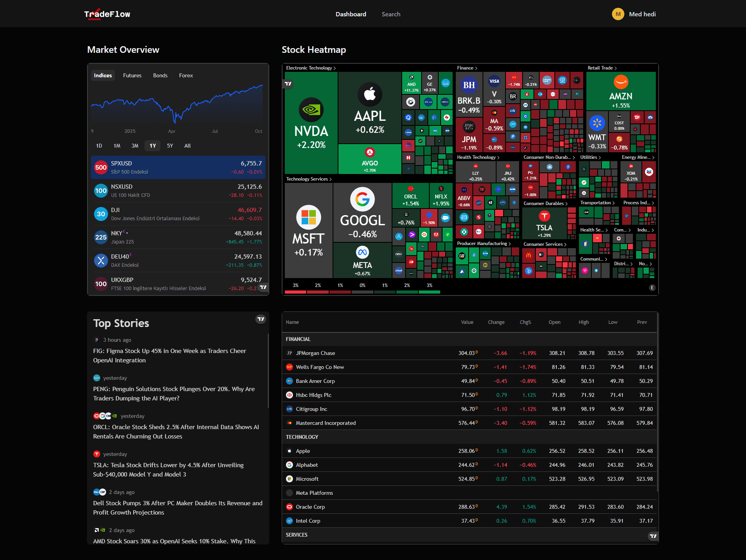
Task: Select the 1M time range
Action: click(x=117, y=146)
